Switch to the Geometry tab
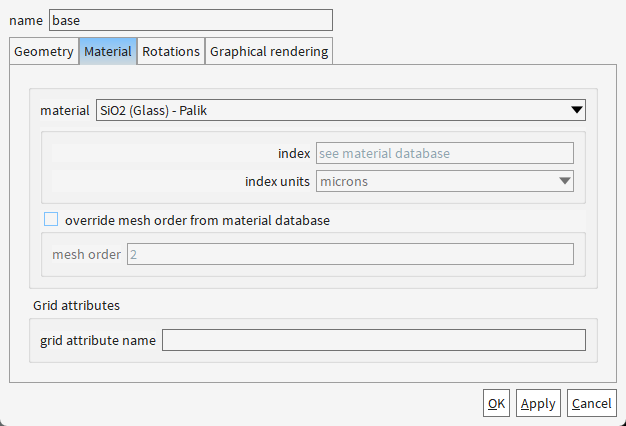This screenshot has width=626, height=426. pyautogui.click(x=44, y=52)
